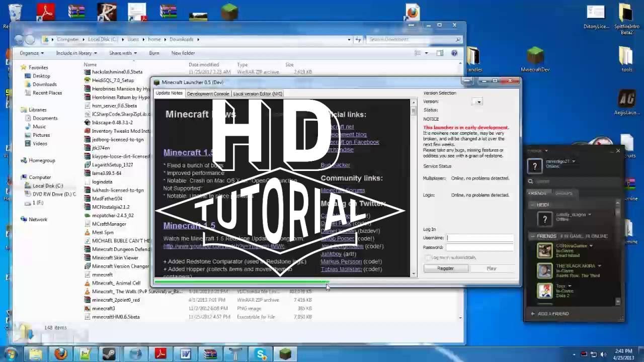Open the MinecraftDev desktop icon
This screenshot has width=644, height=362.
[x=535, y=59]
